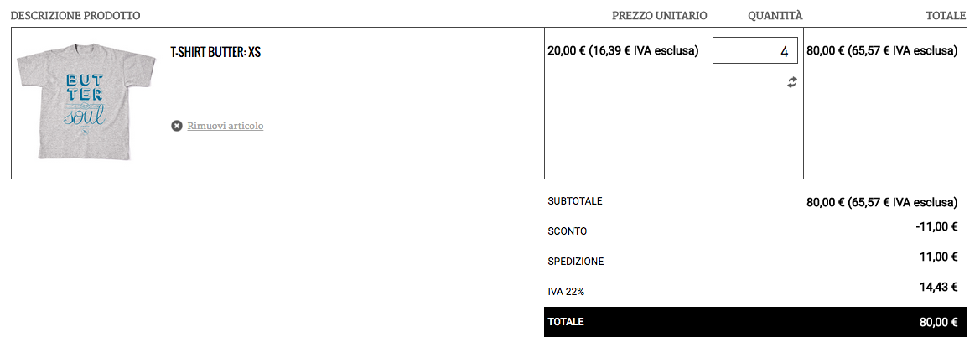This screenshot has height=353, width=980.
Task: Select the discount amount -11,00 €
Action: (x=936, y=226)
